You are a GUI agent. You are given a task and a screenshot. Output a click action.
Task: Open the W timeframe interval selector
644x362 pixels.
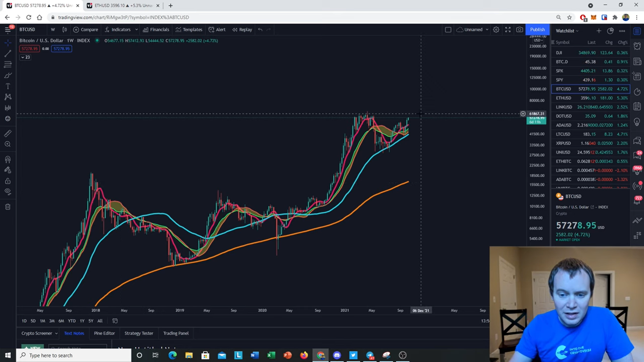click(x=53, y=29)
